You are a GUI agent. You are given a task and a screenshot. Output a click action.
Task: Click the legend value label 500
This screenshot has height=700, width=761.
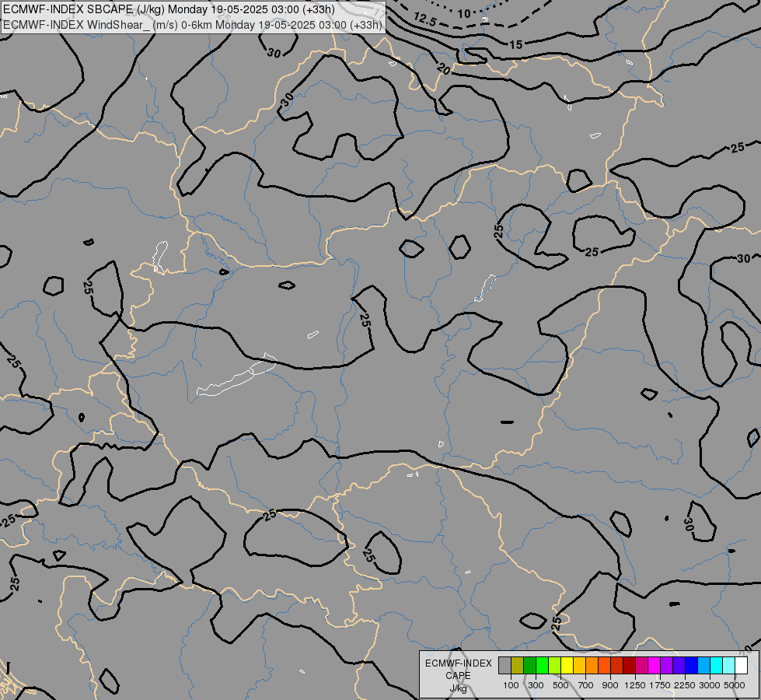[x=560, y=685]
